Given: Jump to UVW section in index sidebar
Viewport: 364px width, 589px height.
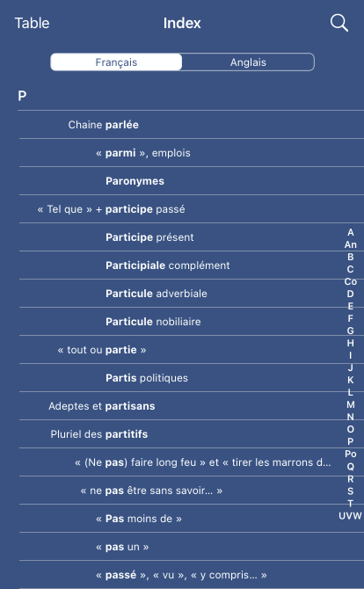Looking at the screenshot, I should (350, 516).
